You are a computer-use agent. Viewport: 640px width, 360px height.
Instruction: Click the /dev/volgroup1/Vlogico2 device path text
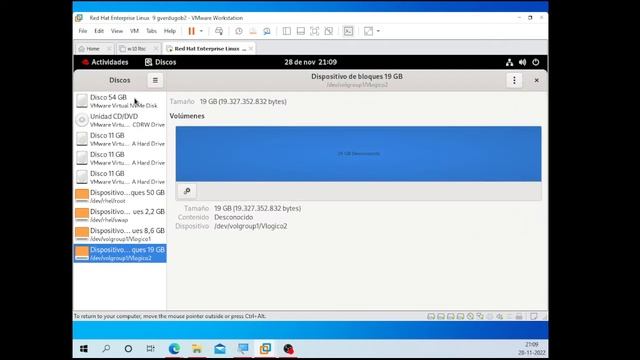(x=251, y=226)
